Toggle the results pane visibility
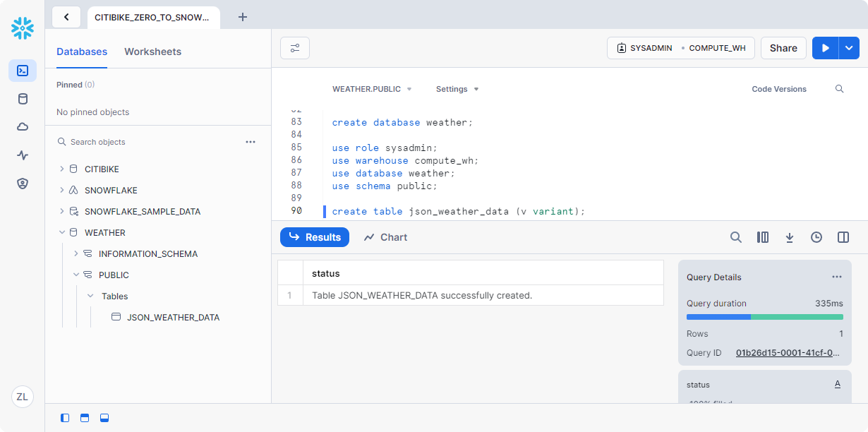This screenshot has height=432, width=868. pos(104,418)
